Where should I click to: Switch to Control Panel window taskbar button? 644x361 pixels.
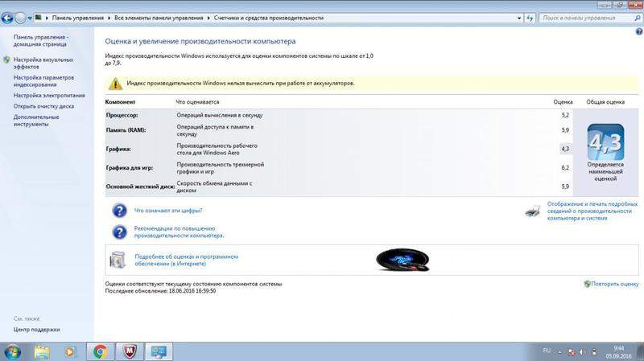point(159,351)
